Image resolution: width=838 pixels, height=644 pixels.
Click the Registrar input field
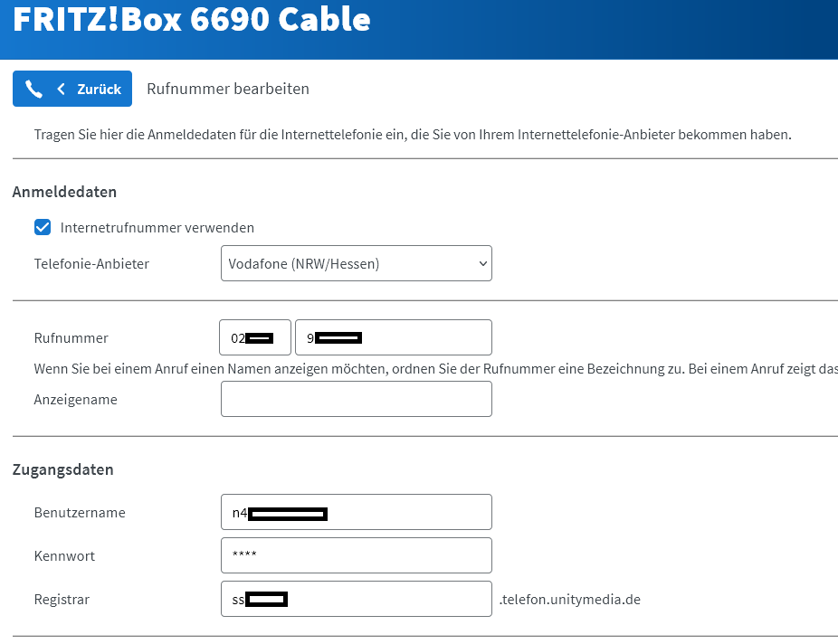357,599
